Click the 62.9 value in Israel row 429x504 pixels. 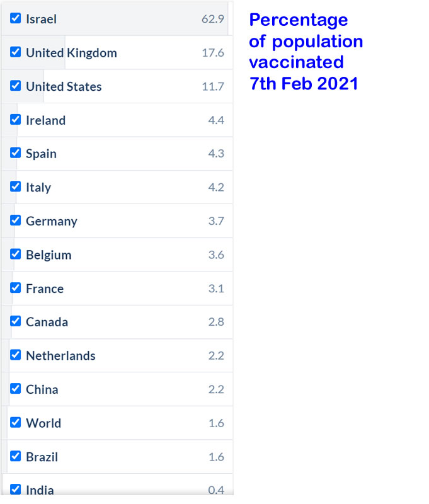point(212,19)
